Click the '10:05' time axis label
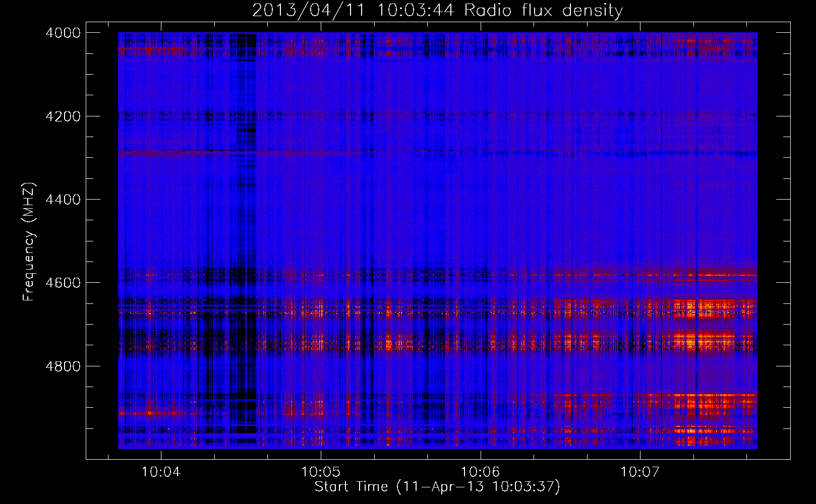Viewport: 816px width, 504px height. [321, 472]
